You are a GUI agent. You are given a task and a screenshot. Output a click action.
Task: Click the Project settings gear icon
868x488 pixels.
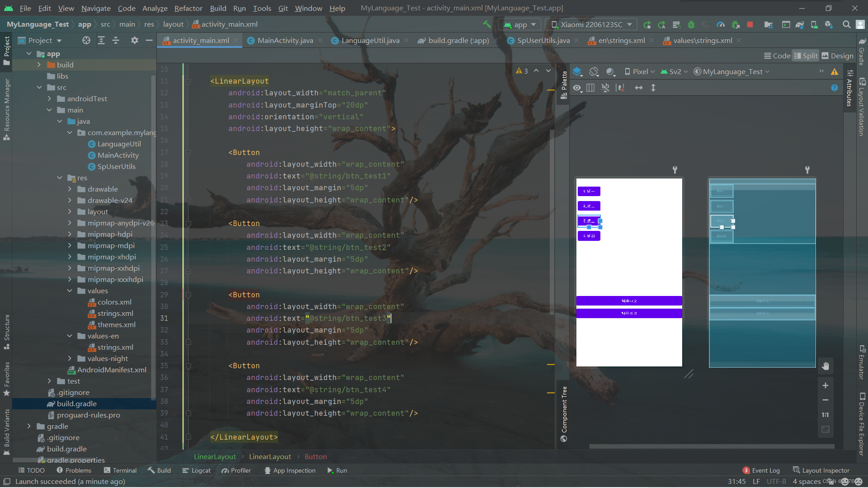134,40
